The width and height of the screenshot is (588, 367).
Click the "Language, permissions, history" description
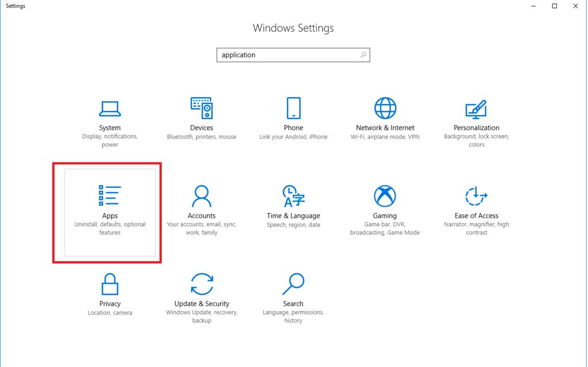click(x=293, y=316)
